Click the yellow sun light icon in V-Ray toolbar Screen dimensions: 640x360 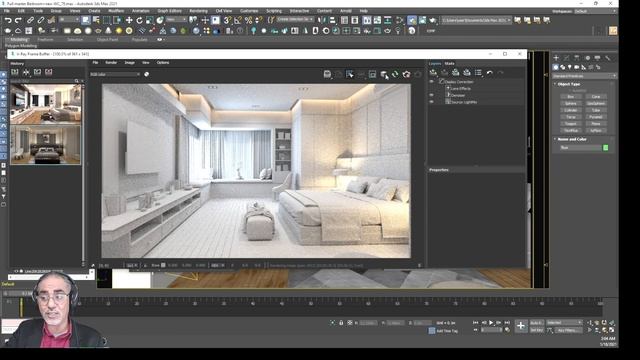pyautogui.click(x=119, y=31)
